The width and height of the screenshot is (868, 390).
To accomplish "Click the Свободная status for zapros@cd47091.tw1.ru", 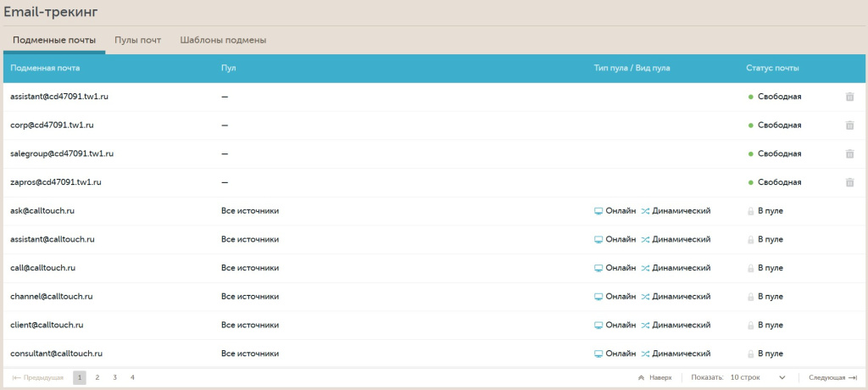I will (780, 182).
